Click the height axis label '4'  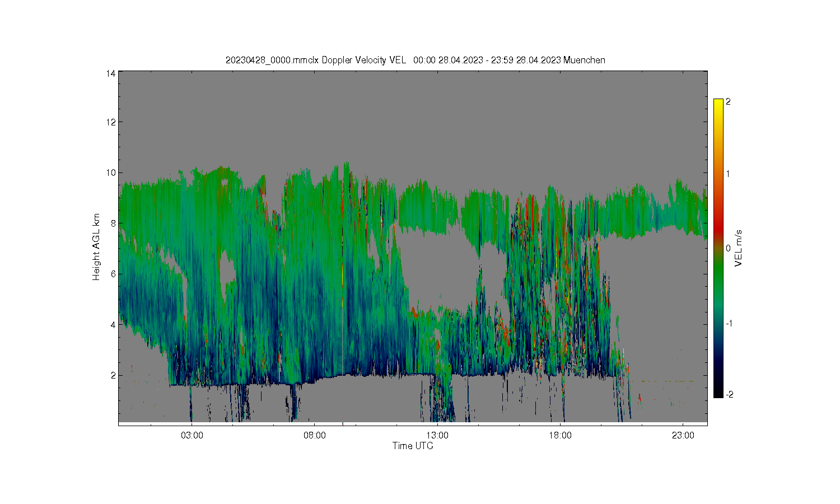click(113, 325)
